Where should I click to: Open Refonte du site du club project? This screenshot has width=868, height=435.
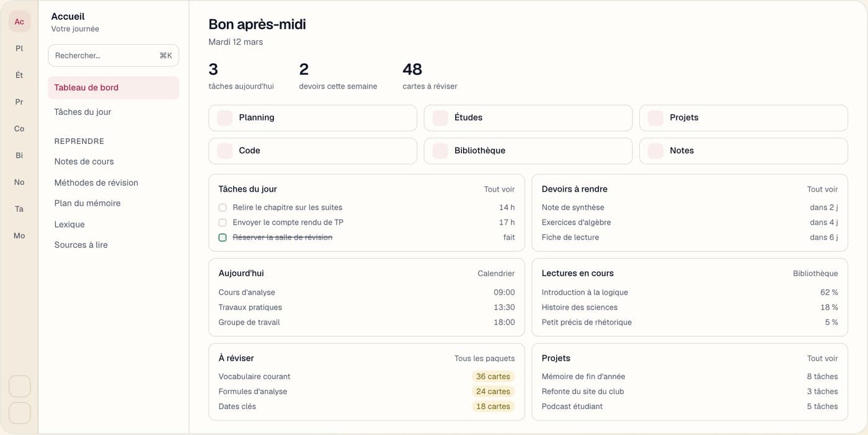(x=689, y=392)
